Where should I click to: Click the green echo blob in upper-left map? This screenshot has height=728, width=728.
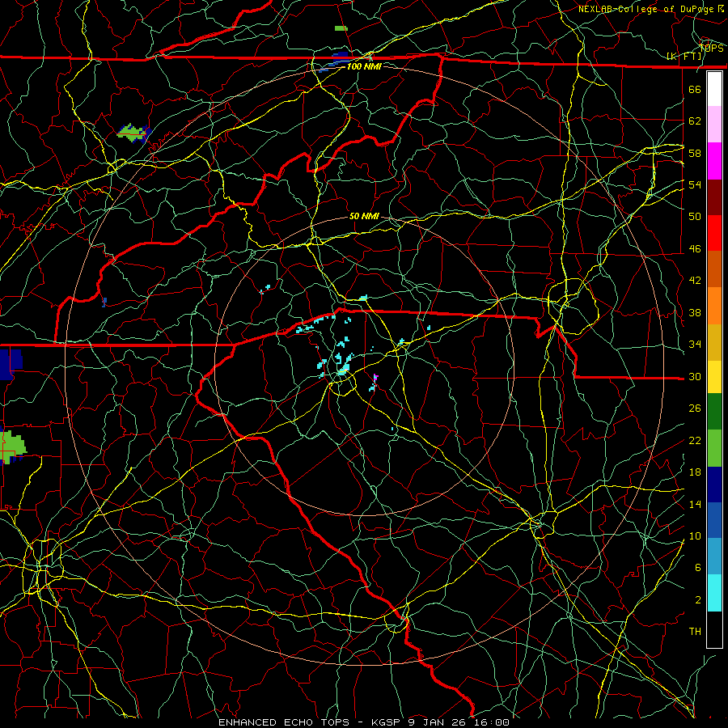coord(131,133)
